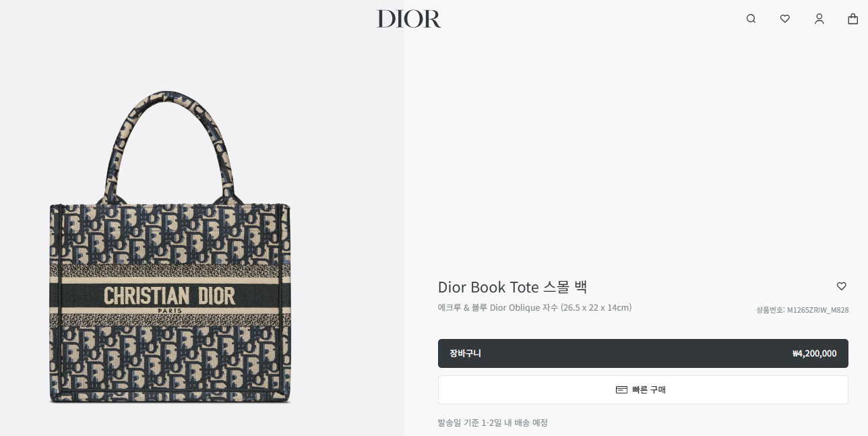Viewport: 868px width, 436px height.
Task: Click the DIOR logo
Action: 409,19
